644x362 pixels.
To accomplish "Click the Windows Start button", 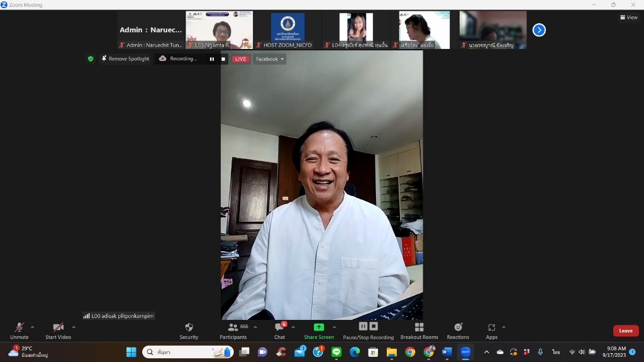I will coord(131,352).
